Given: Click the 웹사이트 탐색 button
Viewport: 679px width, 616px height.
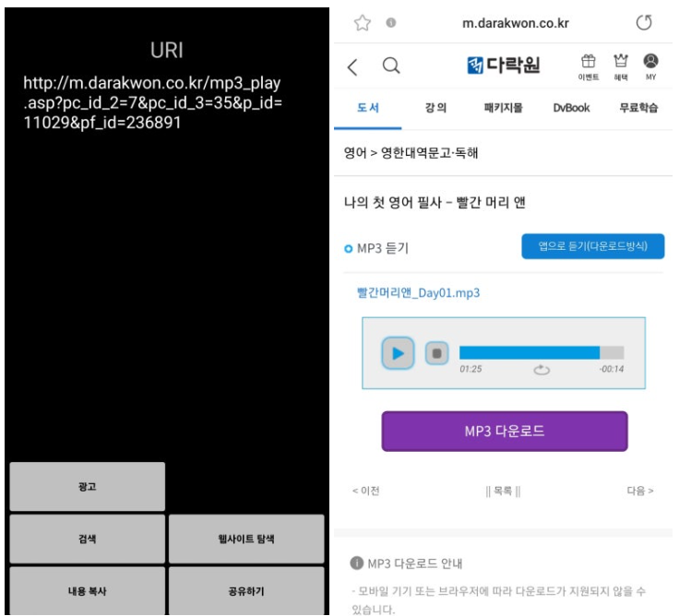Looking at the screenshot, I should [246, 539].
